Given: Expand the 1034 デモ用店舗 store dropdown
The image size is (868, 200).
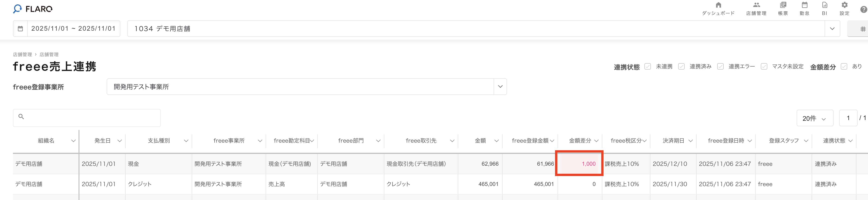Looking at the screenshot, I should [x=832, y=29].
